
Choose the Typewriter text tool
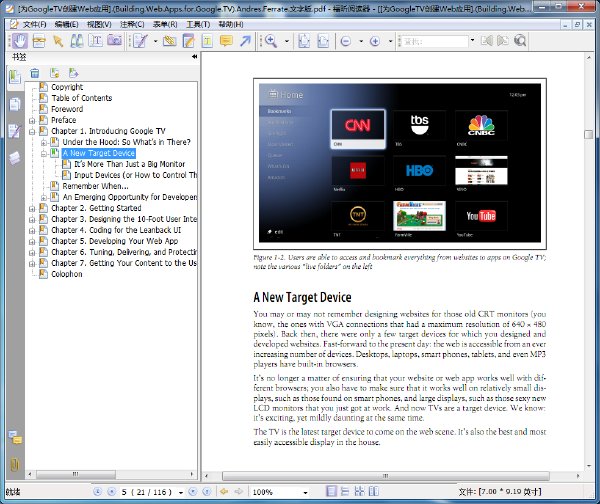pyautogui.click(x=207, y=41)
